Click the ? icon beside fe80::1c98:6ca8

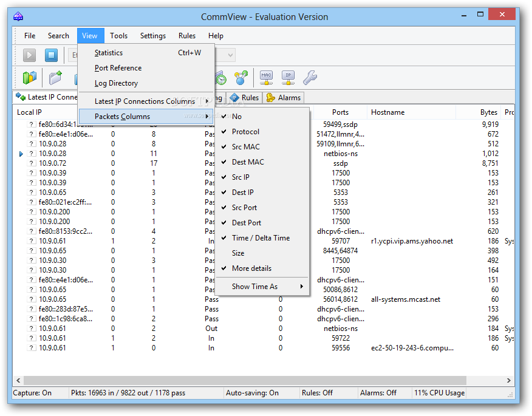[31, 319]
